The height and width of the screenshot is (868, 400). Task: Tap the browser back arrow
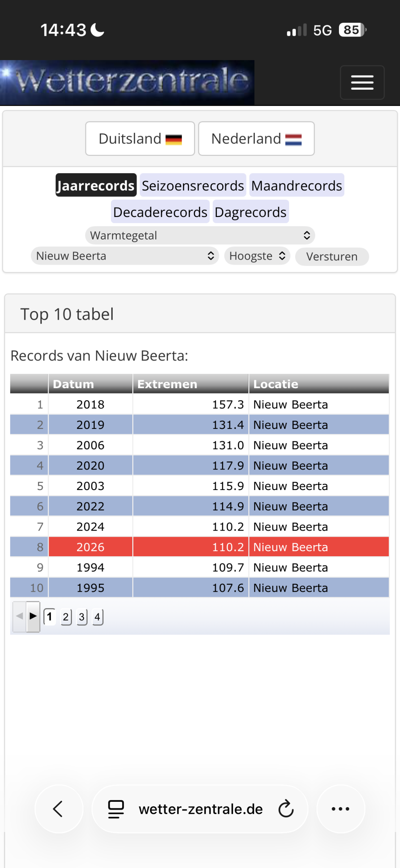point(59,809)
